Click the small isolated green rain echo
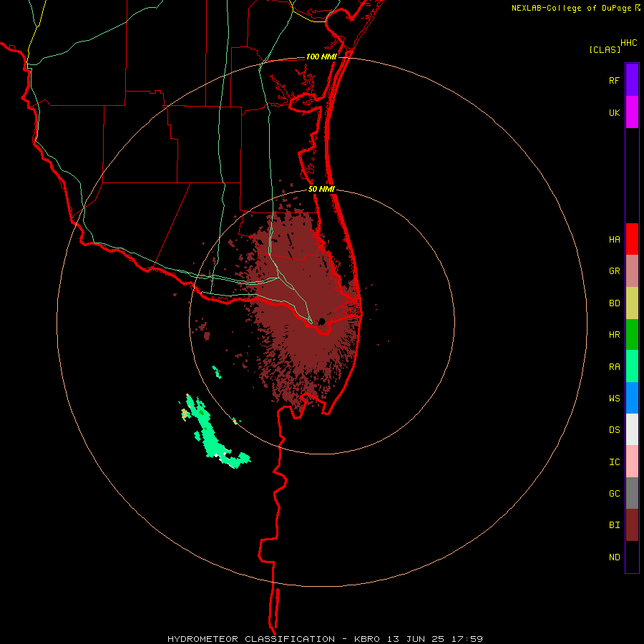644x644 pixels. 217,371
